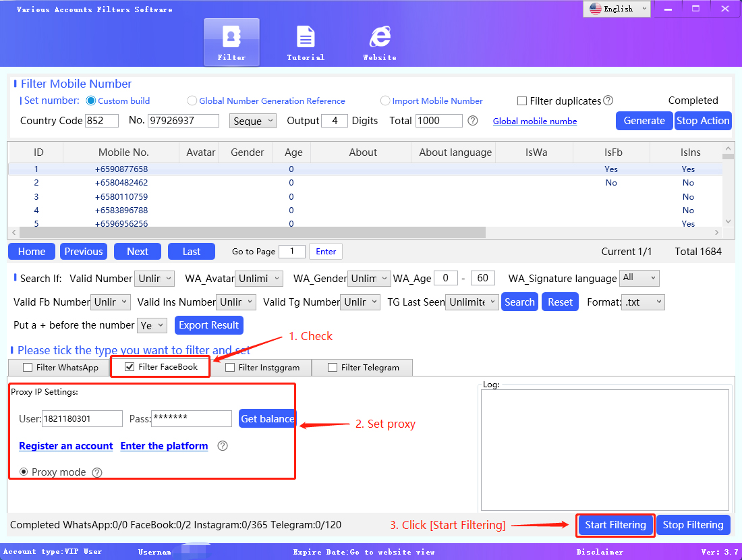The width and height of the screenshot is (742, 560).
Task: Click the Stop Filtering button
Action: click(x=693, y=525)
